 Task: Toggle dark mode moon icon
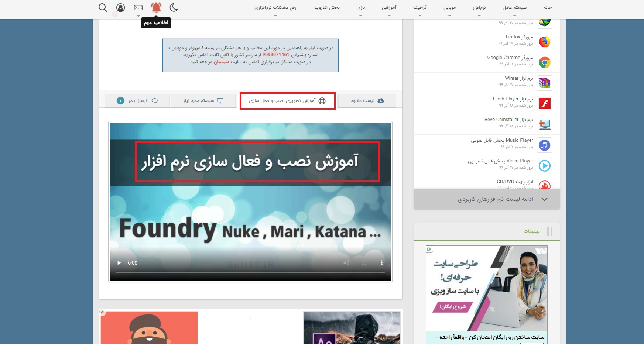[x=174, y=7]
